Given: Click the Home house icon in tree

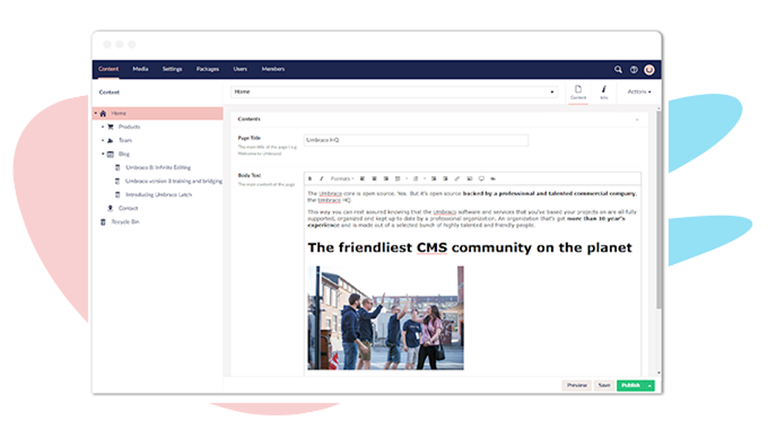Looking at the screenshot, I should click(103, 114).
